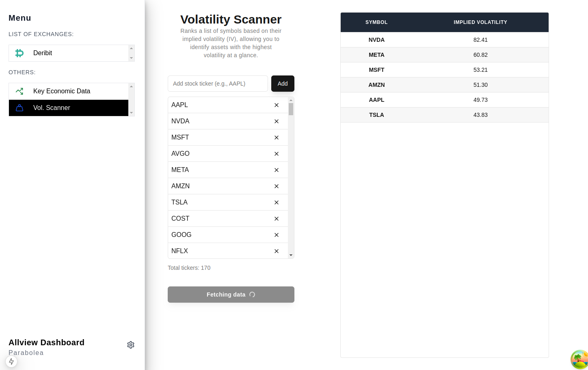
Task: Click the palm tree avatar icon
Action: (579, 359)
